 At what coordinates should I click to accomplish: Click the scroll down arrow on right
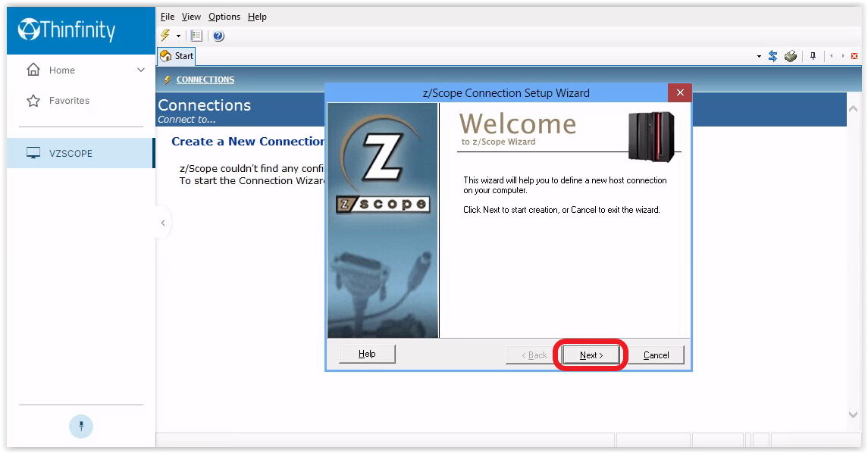click(x=853, y=415)
